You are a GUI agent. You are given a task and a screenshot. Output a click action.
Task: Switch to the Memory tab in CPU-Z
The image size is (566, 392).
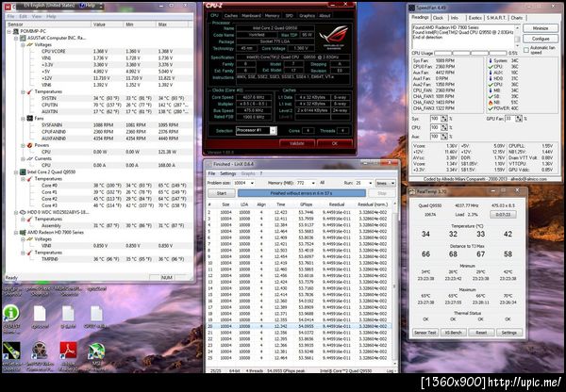272,16
